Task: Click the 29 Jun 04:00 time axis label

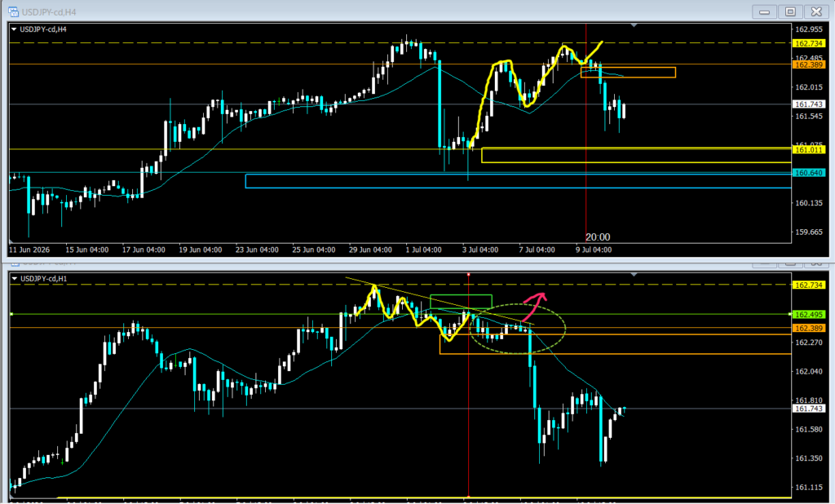Action: [x=371, y=250]
